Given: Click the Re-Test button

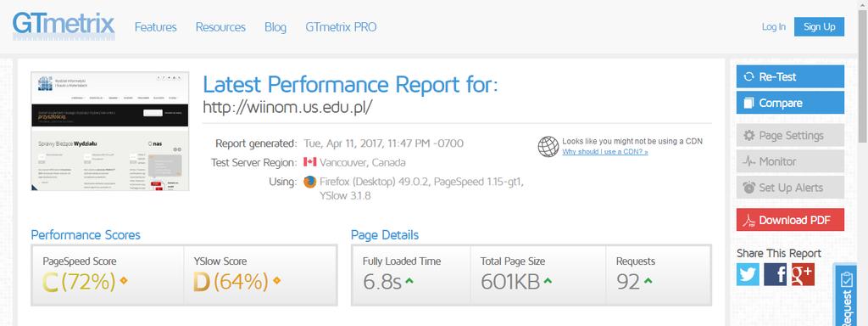Looking at the screenshot, I should [x=790, y=76].
